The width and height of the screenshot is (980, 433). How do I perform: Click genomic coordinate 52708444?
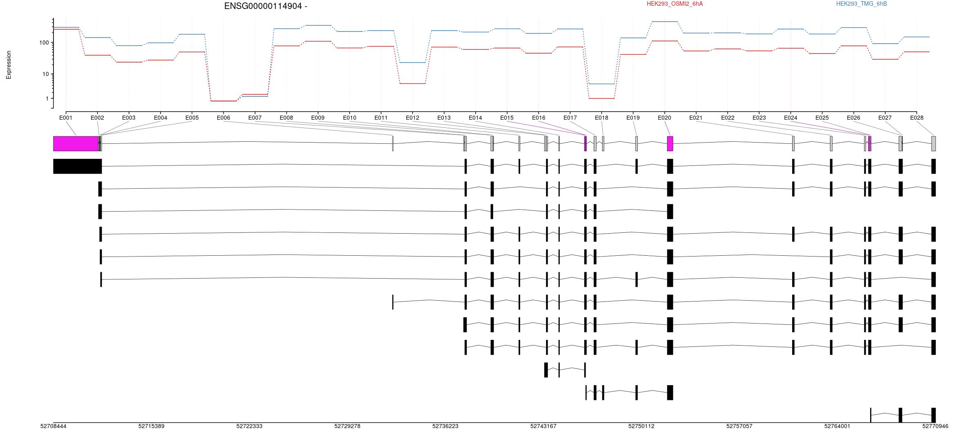click(53, 426)
